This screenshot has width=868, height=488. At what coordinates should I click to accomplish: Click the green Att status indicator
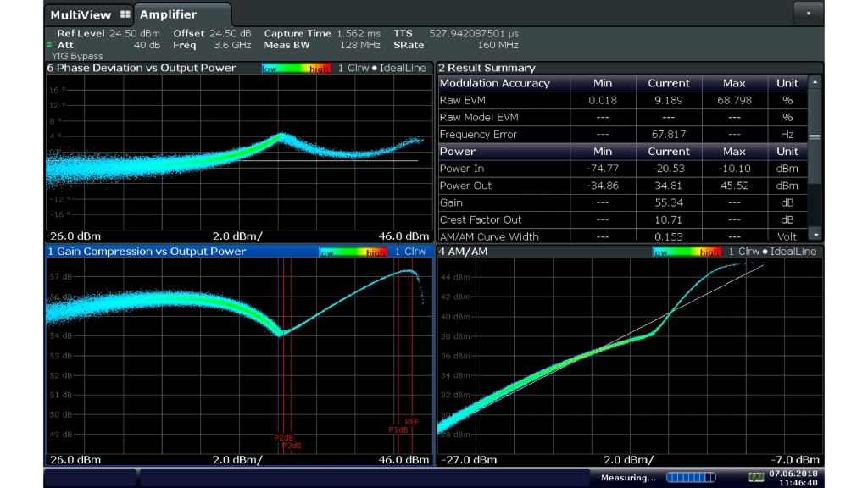[49, 45]
